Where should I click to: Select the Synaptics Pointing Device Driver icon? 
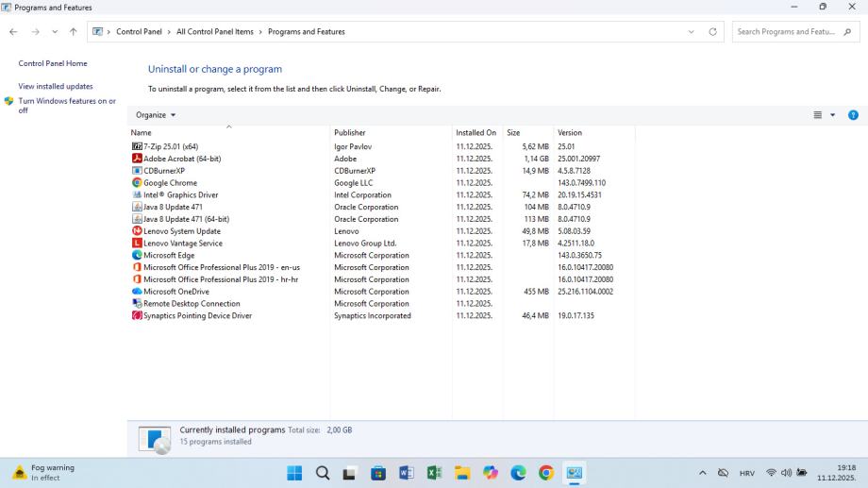tap(137, 316)
